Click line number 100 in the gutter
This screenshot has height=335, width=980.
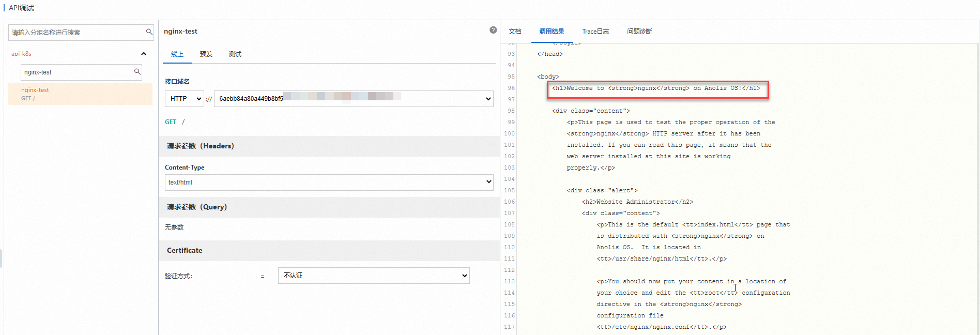click(509, 134)
